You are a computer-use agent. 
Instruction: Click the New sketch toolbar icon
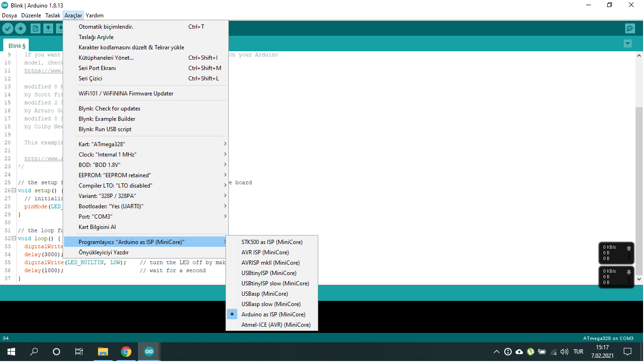click(35, 29)
